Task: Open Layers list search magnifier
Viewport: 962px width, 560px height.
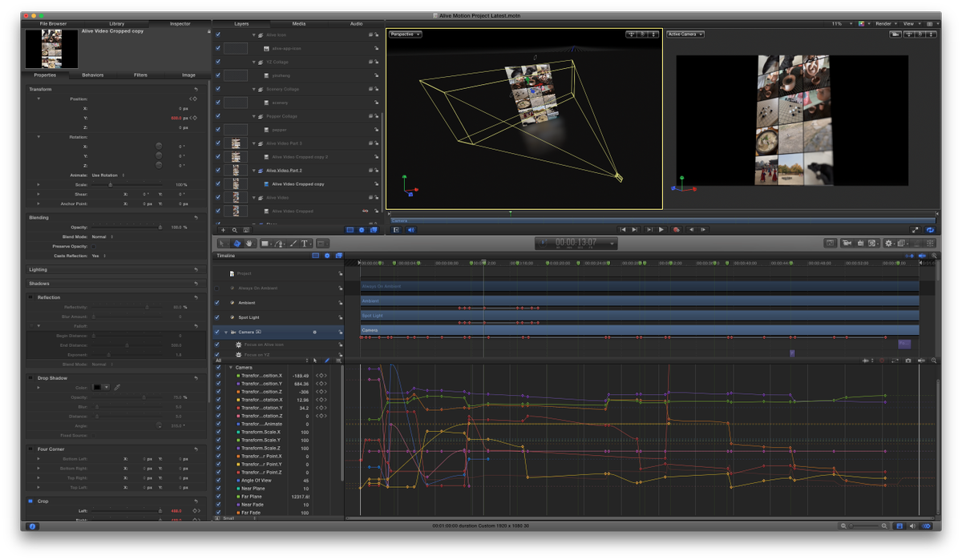Action: point(235,230)
